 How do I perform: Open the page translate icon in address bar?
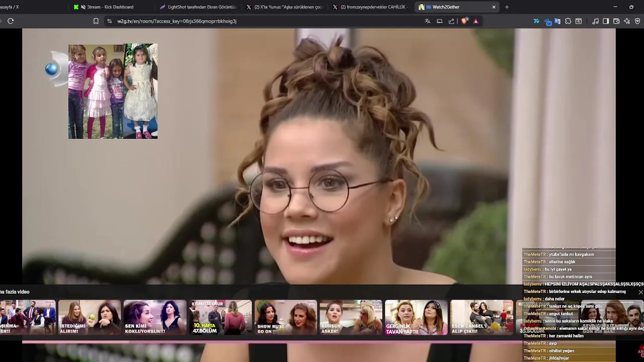(x=428, y=21)
